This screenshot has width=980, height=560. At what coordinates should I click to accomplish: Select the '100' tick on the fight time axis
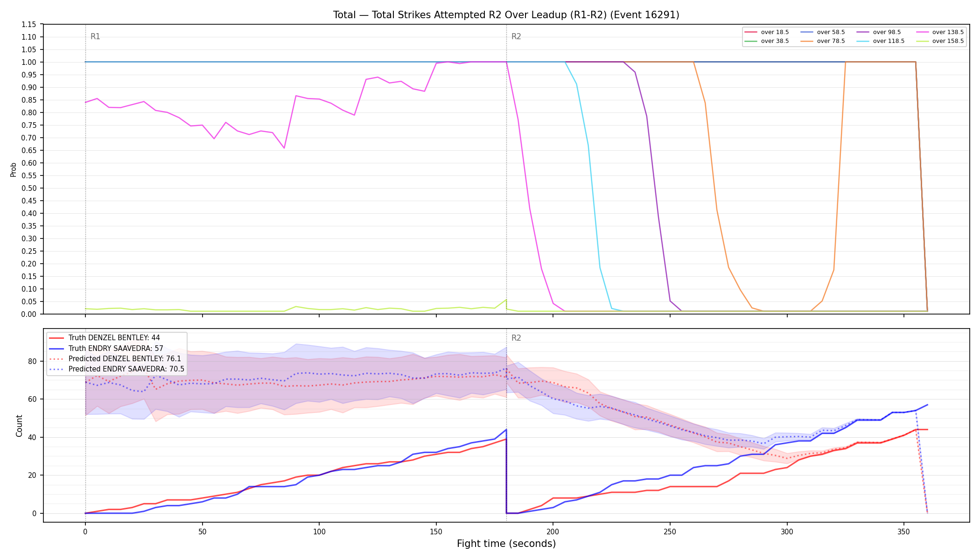click(x=319, y=532)
